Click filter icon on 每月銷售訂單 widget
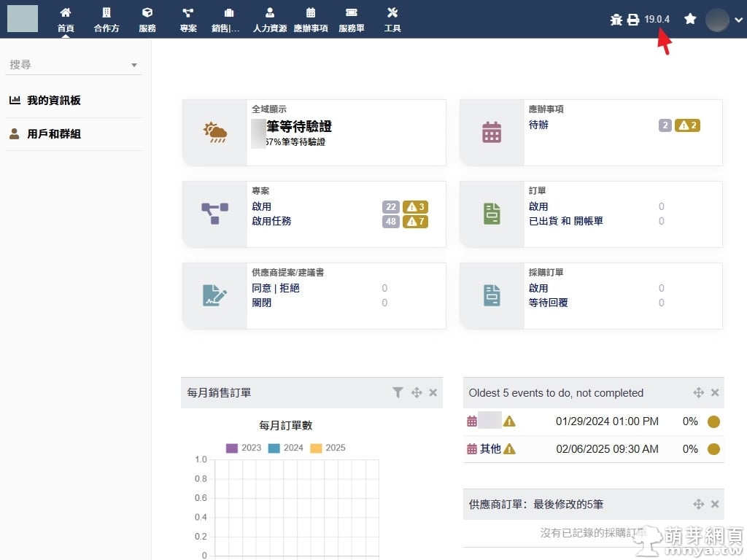Viewport: 747px width, 560px height. [398, 392]
